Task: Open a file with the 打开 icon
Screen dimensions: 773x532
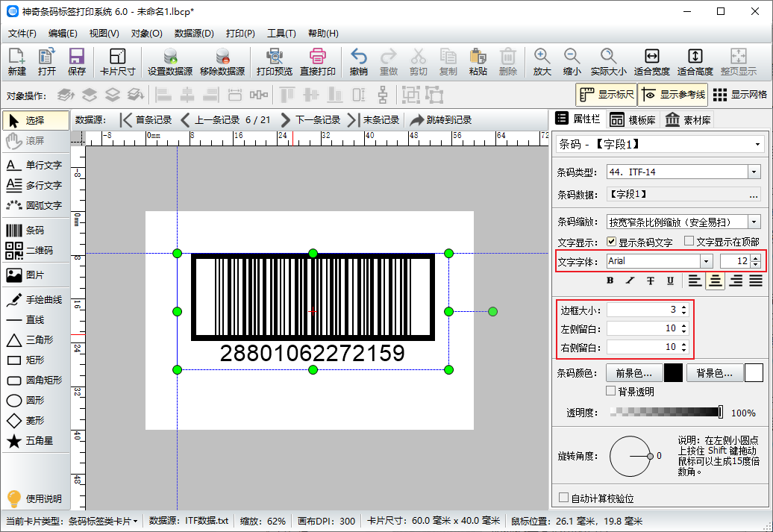Action: [47, 62]
